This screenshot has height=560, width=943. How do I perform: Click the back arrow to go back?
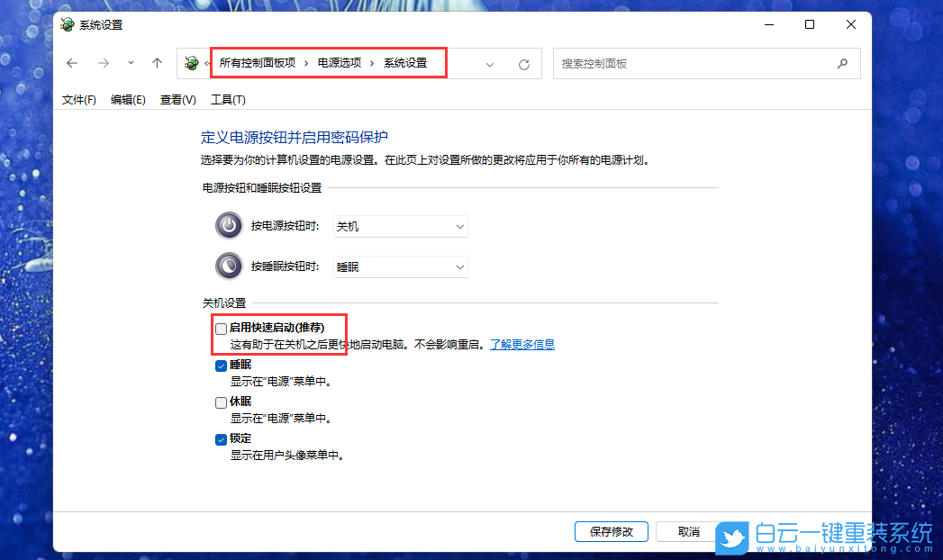tap(72, 62)
